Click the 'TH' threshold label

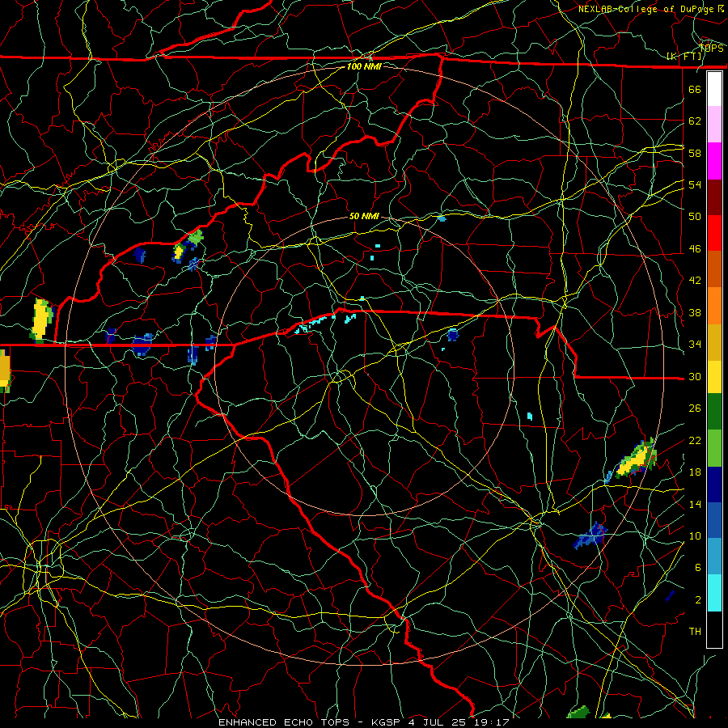pos(695,632)
